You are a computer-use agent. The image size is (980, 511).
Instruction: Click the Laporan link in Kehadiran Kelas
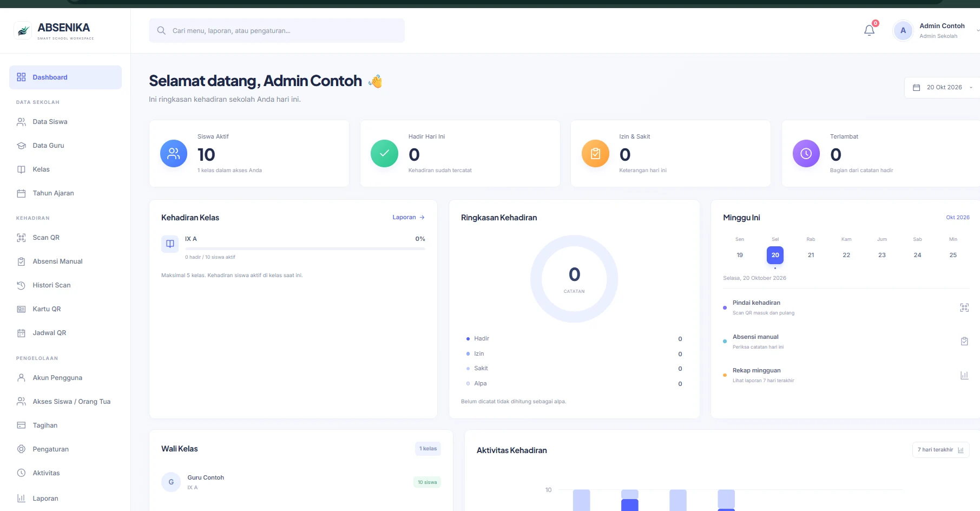pos(409,218)
